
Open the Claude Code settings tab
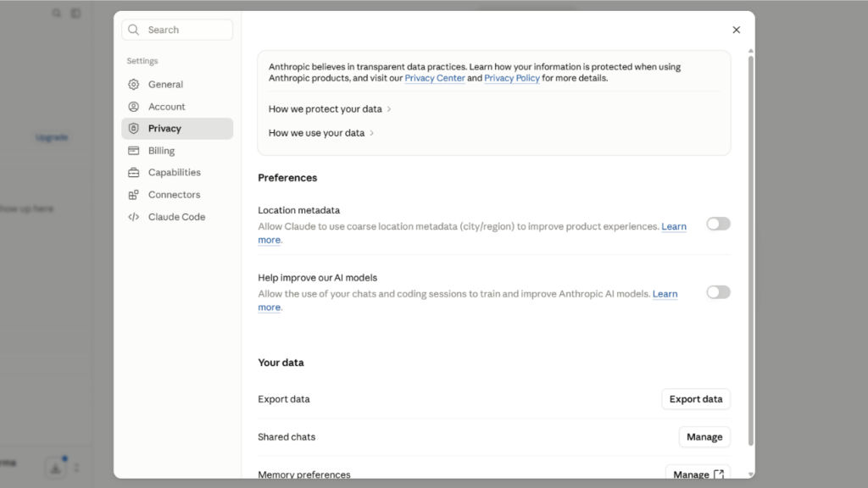click(177, 217)
